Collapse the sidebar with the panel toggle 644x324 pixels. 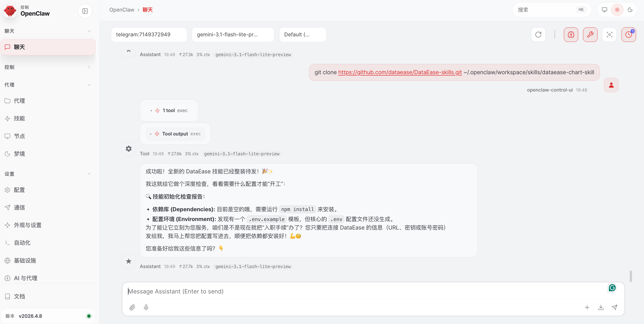point(85,11)
